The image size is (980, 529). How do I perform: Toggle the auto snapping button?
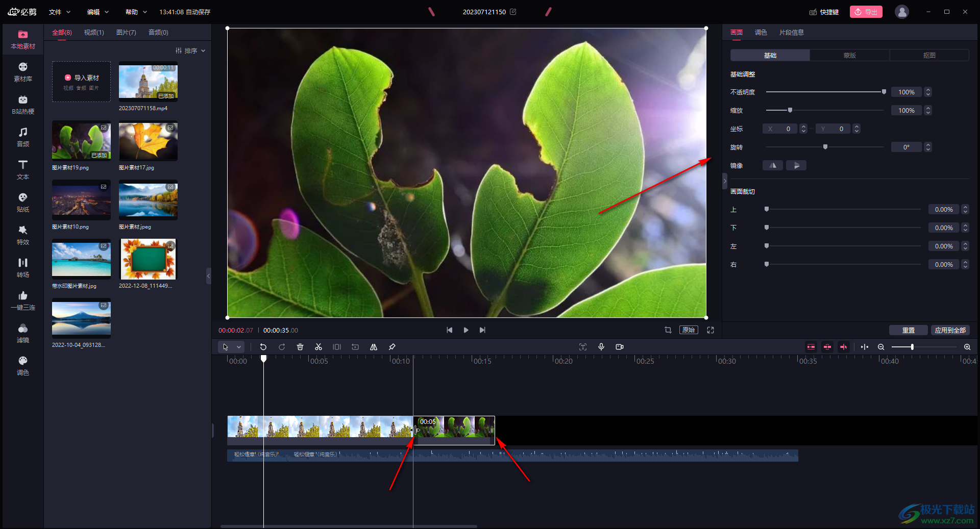click(827, 347)
